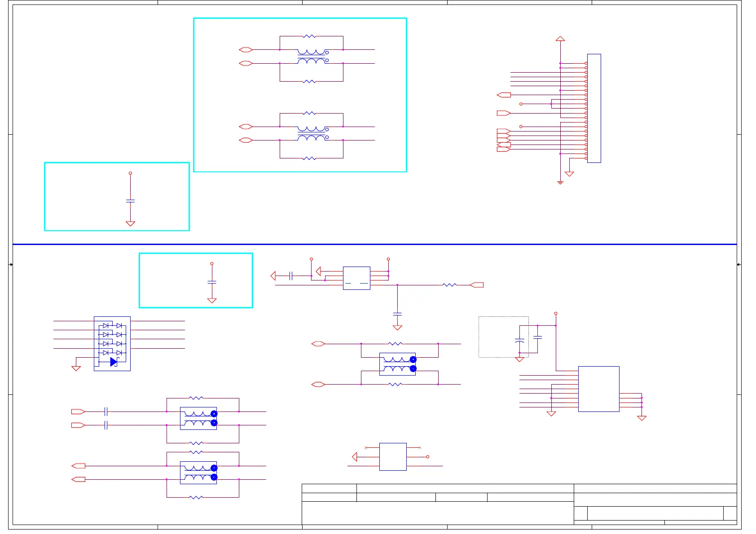Screen dimensions: 756x534
Task: Select the capacitor inside the left cyan box
Action: (131, 201)
